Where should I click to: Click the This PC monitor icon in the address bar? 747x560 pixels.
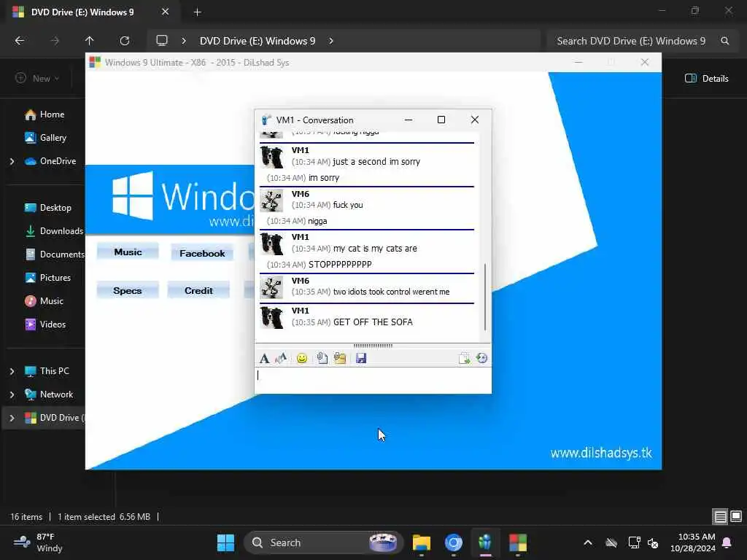(162, 41)
